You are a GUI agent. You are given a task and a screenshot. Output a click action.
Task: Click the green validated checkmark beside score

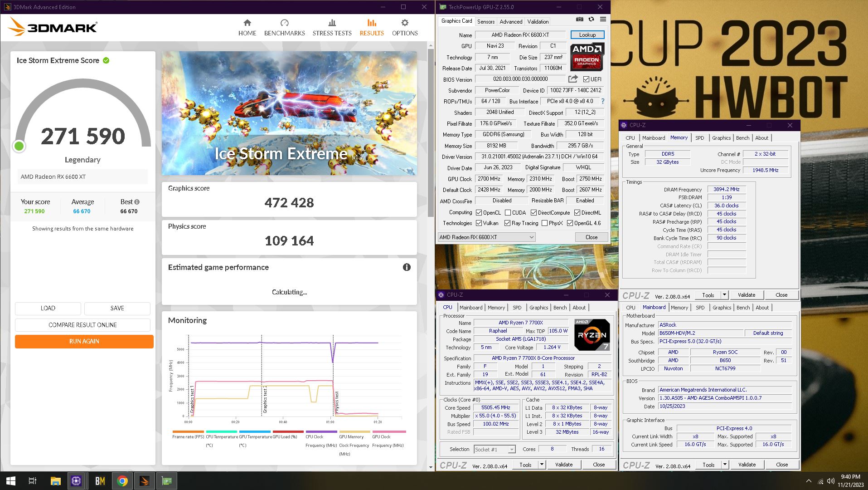106,60
